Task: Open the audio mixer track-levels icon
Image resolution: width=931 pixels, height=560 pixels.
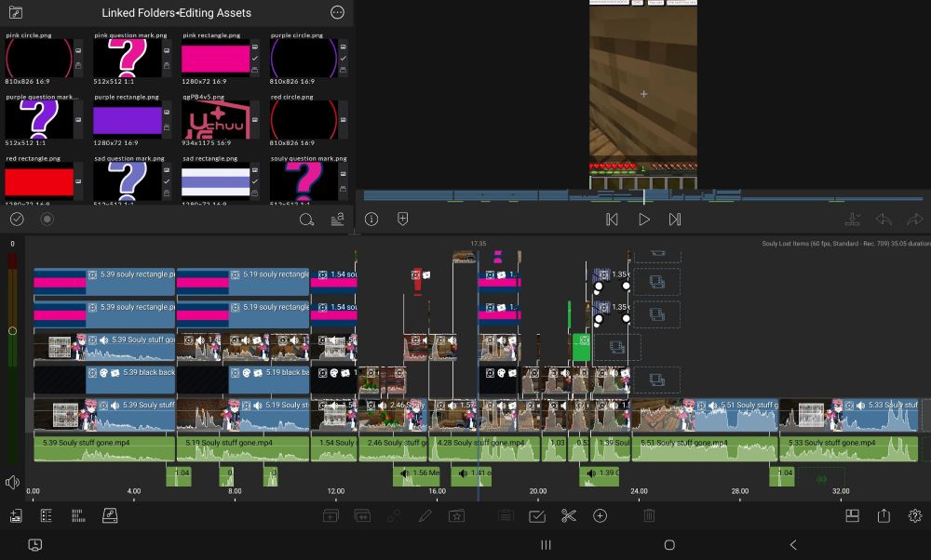Action: click(78, 515)
